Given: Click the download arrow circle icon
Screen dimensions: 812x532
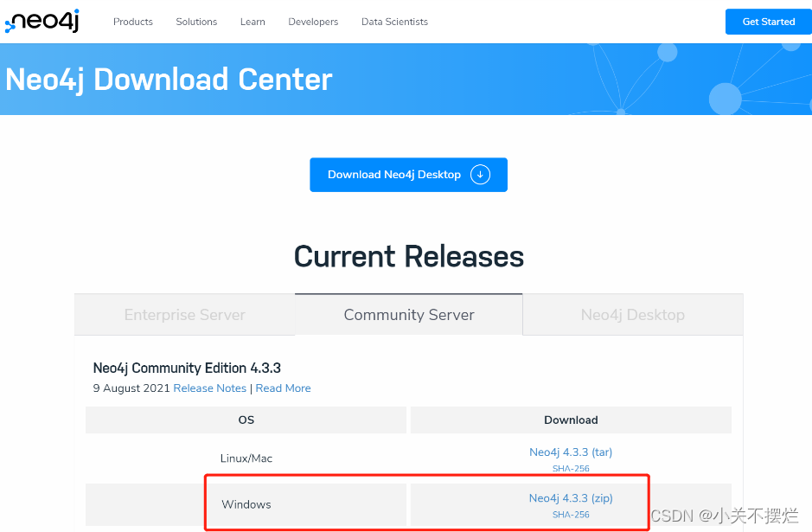Looking at the screenshot, I should point(480,175).
